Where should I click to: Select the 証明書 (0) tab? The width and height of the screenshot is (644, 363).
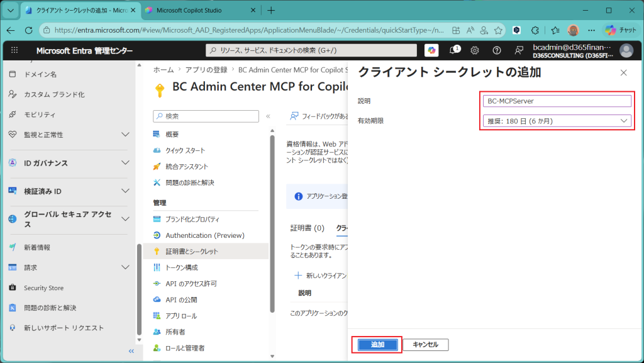(307, 228)
